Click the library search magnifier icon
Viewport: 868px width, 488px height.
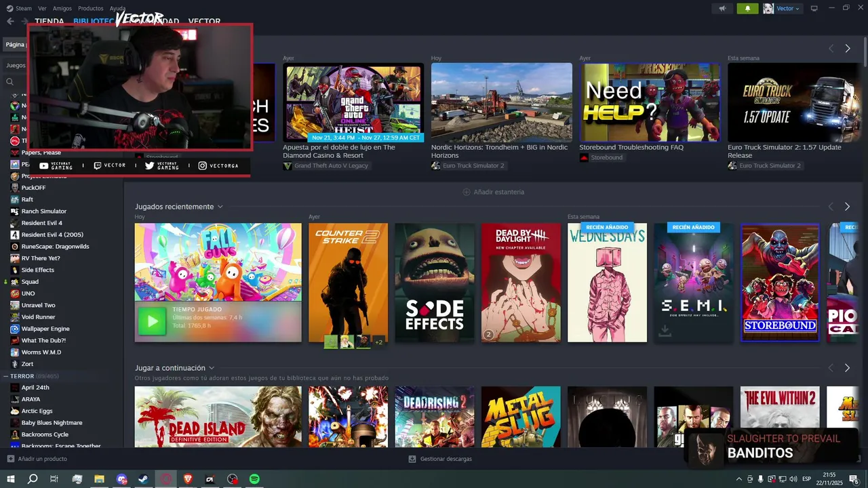pos(9,81)
